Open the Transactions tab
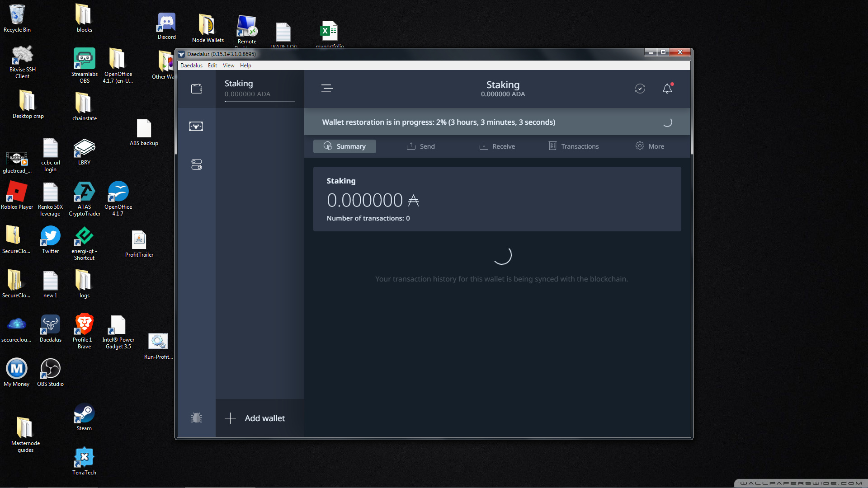868x488 pixels. pyautogui.click(x=573, y=146)
